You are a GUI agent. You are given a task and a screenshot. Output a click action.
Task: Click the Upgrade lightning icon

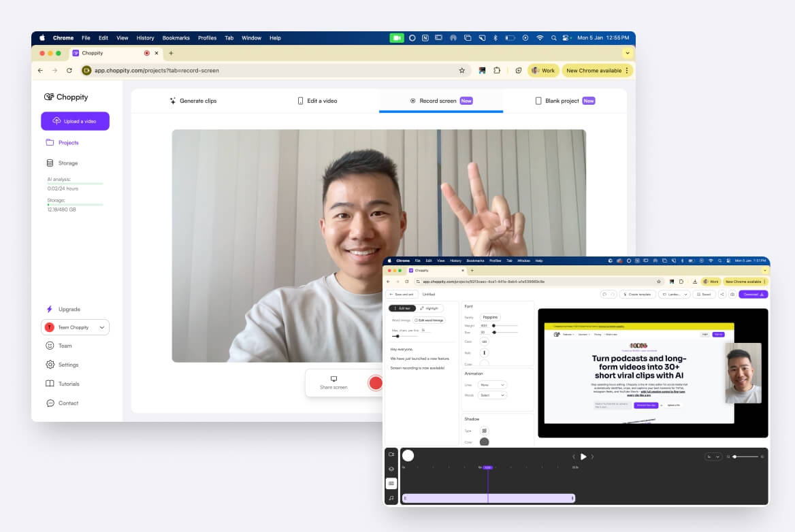pos(50,309)
